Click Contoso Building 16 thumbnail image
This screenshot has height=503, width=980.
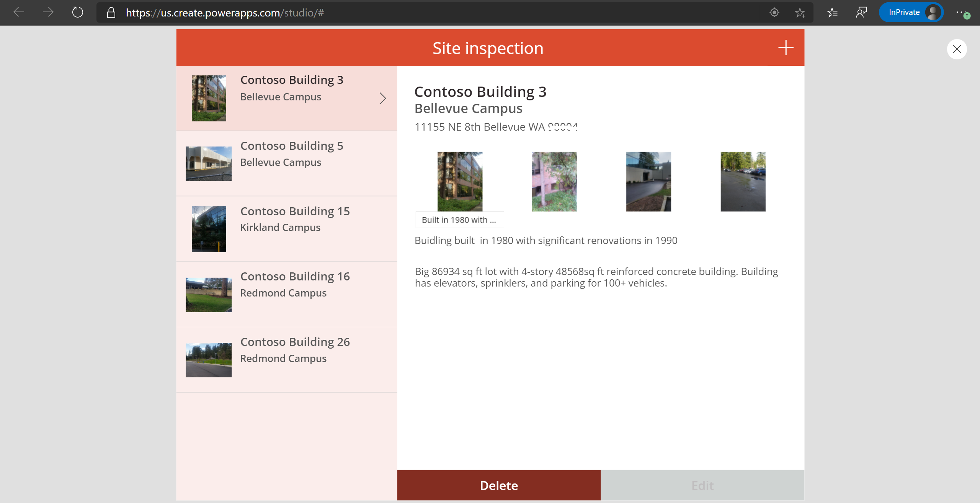tap(209, 295)
